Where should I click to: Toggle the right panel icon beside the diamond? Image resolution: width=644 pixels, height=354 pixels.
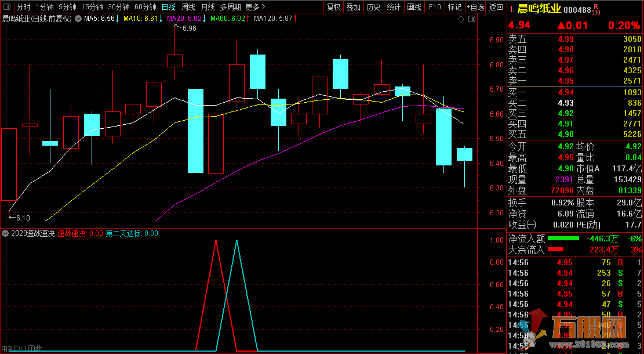[x=472, y=19]
